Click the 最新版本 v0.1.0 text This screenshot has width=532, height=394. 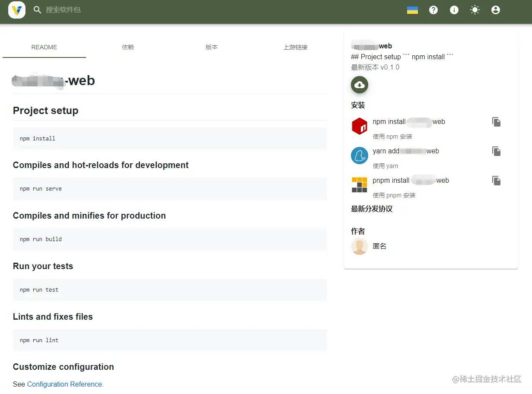click(375, 67)
